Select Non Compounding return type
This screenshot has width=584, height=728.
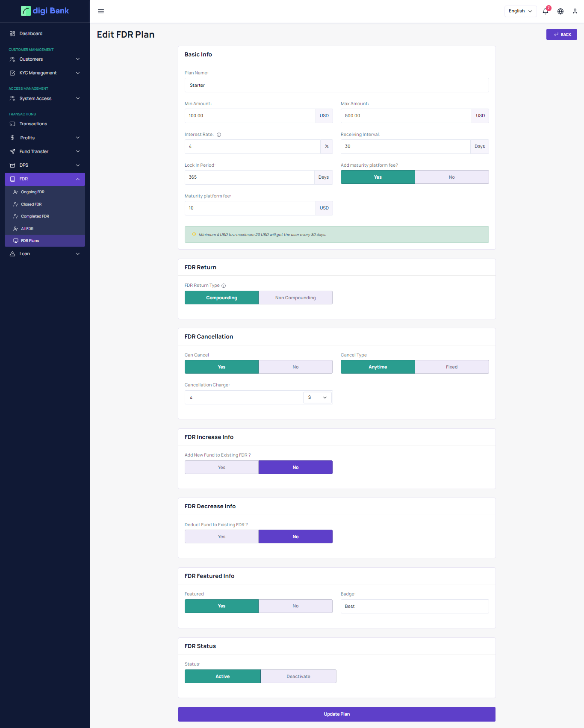(295, 298)
